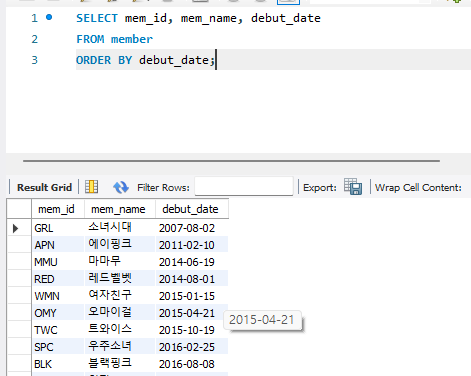The image size is (471, 376).
Task: Select the 블랙핑크 name cell
Action: [x=120, y=364]
